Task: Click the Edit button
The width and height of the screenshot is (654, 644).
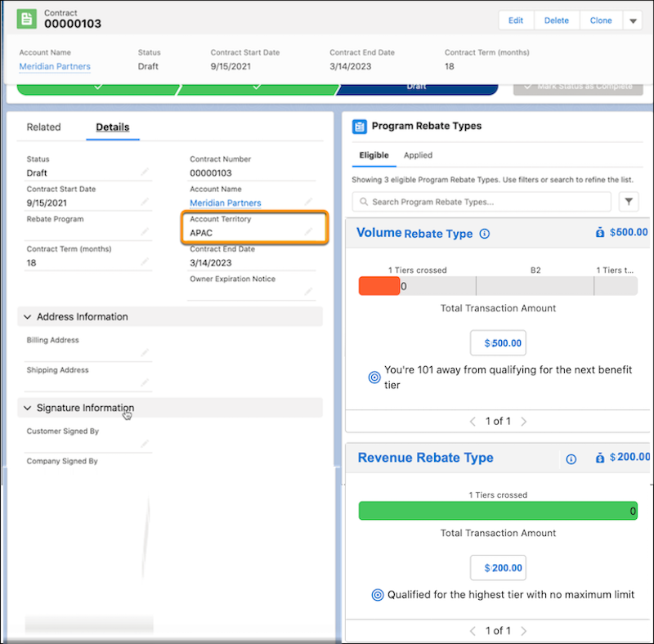Action: 516,20
